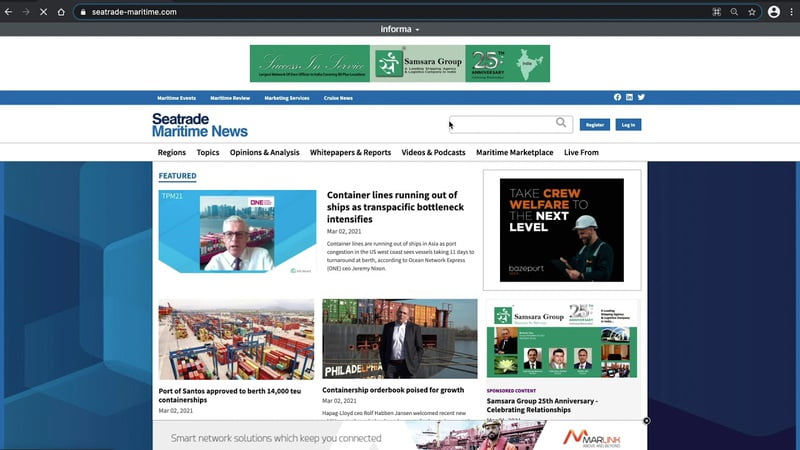The width and height of the screenshot is (800, 450).
Task: Open the zoom magnifier in address bar
Action: (x=734, y=12)
